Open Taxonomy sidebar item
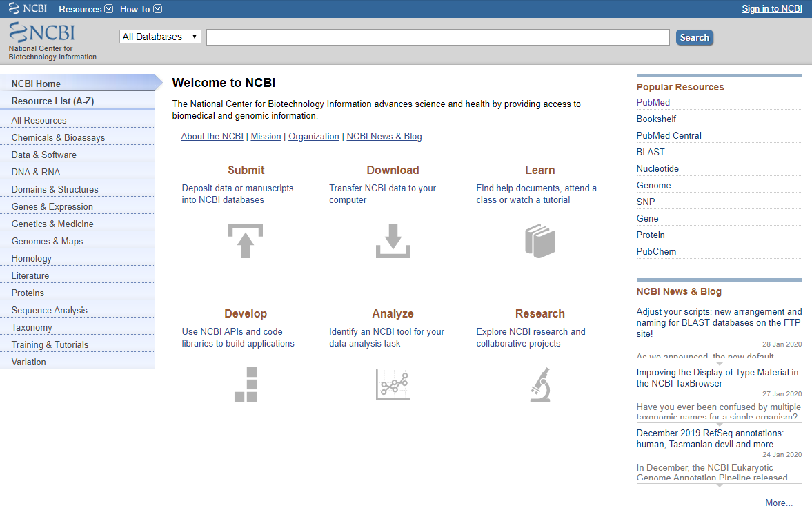 (77, 327)
